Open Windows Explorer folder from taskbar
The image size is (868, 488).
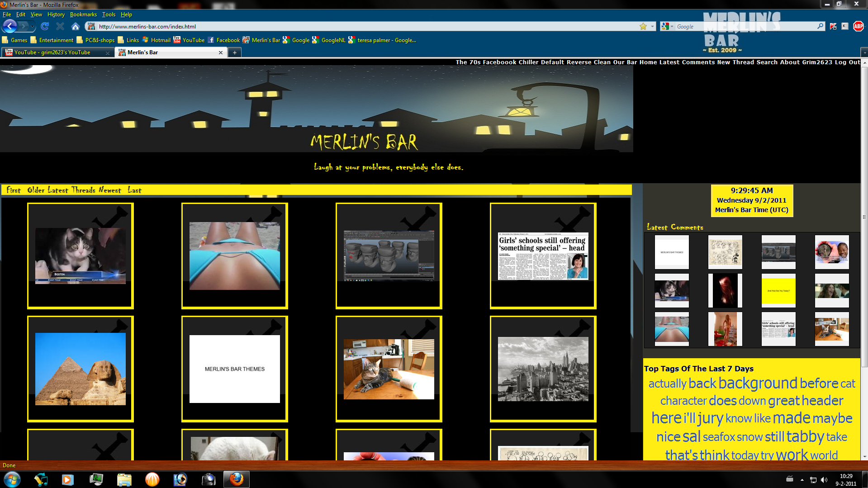pos(124,479)
